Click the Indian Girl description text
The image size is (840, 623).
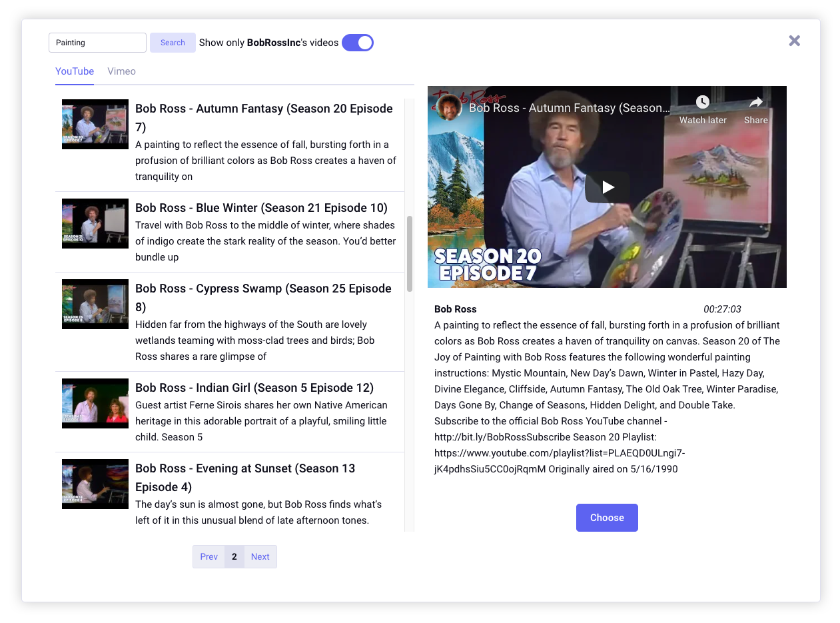coord(261,421)
